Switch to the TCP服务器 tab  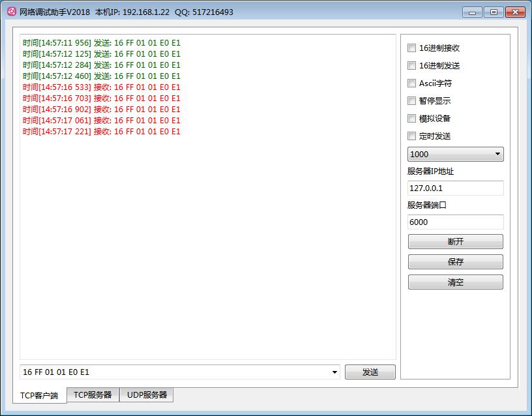coord(93,395)
